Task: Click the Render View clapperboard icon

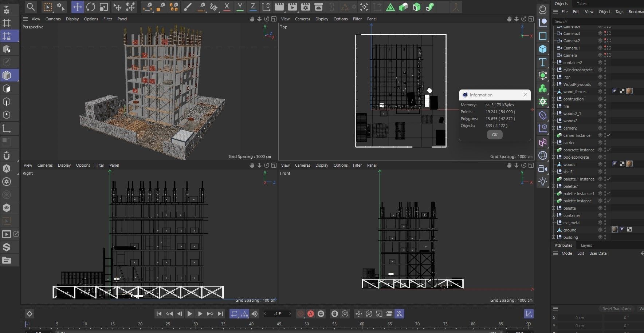Action: coord(279,7)
